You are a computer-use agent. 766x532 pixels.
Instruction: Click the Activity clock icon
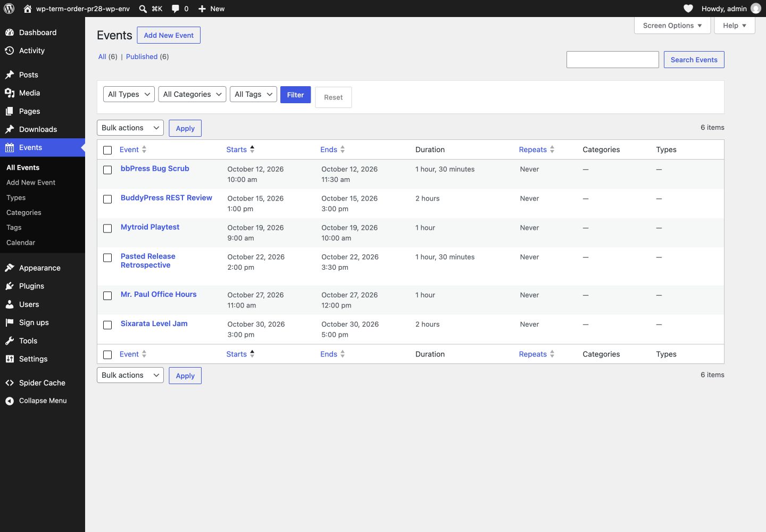[10, 51]
